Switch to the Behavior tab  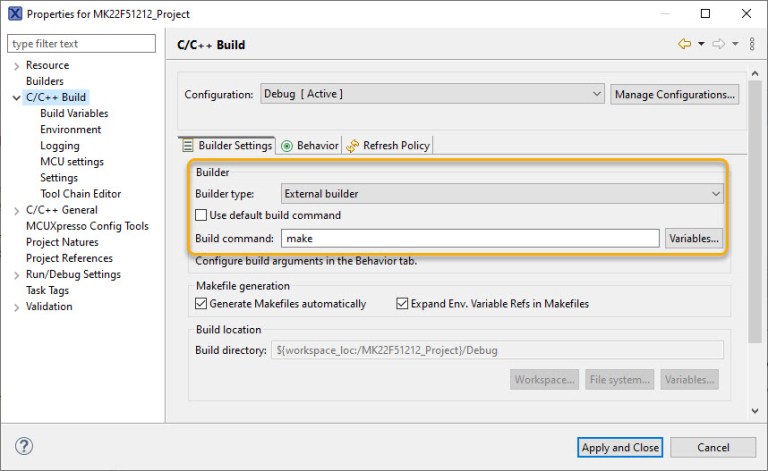pyautogui.click(x=309, y=145)
